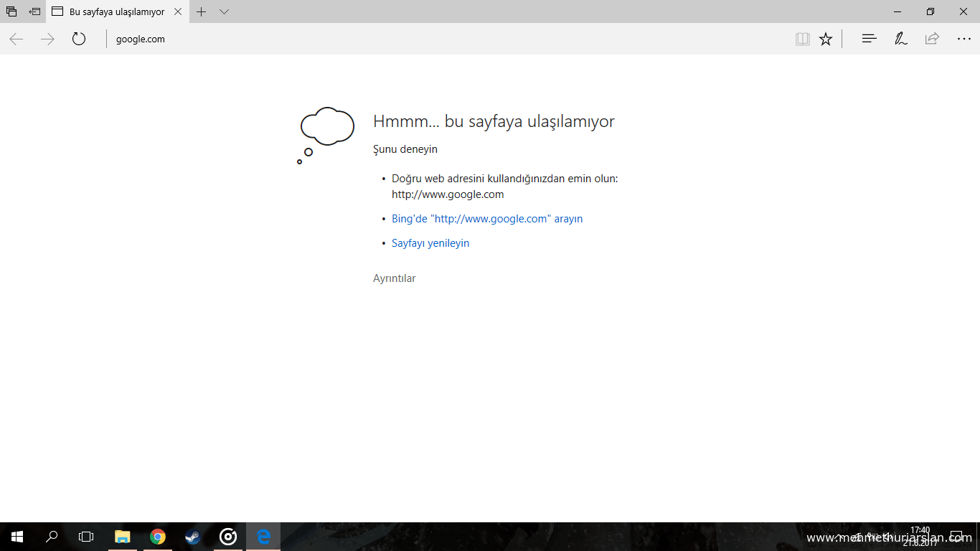Expand the 'Ayrıntılar' details section
Screen dimensions: 980x551
[x=395, y=278]
